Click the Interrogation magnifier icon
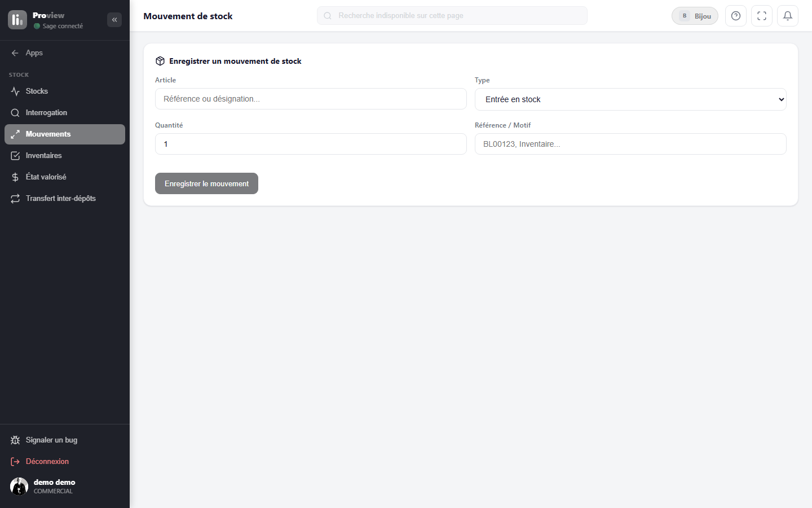 (15, 113)
